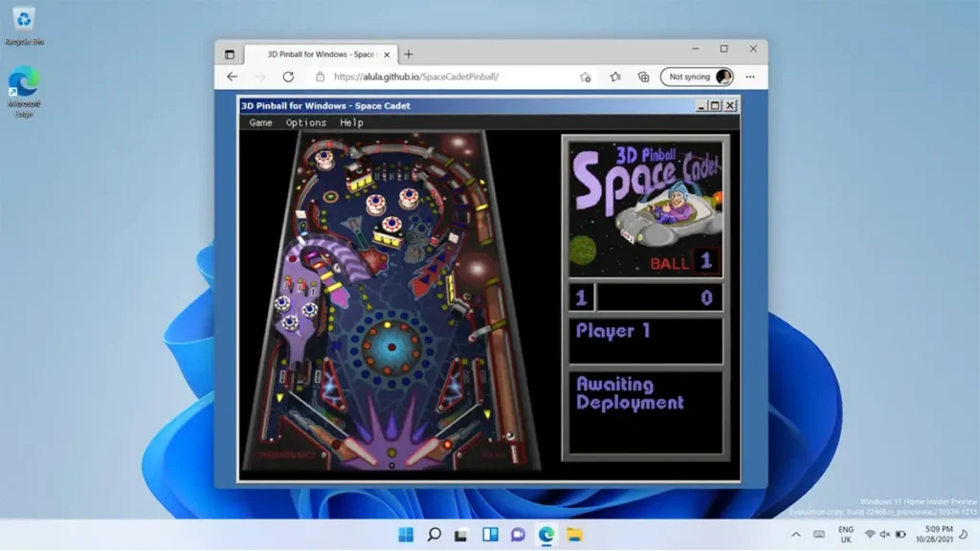Open the touch keyboard tray icon

(819, 535)
